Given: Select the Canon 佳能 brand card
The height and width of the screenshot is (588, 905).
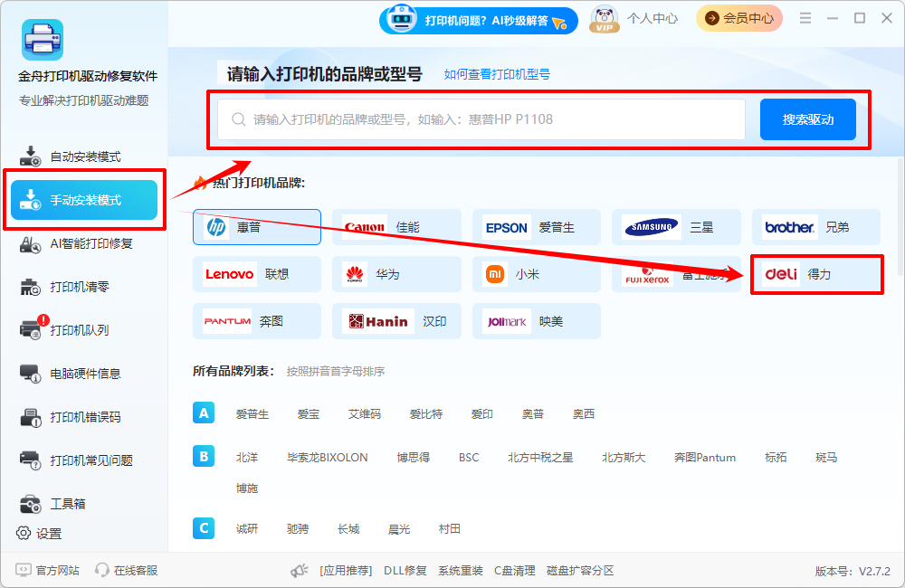Looking at the screenshot, I should click(396, 227).
